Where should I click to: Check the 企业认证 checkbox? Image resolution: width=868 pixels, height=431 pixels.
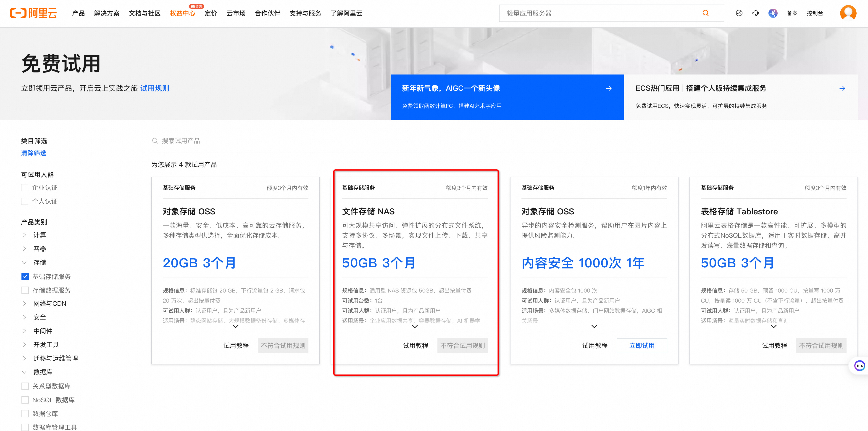pyautogui.click(x=25, y=188)
